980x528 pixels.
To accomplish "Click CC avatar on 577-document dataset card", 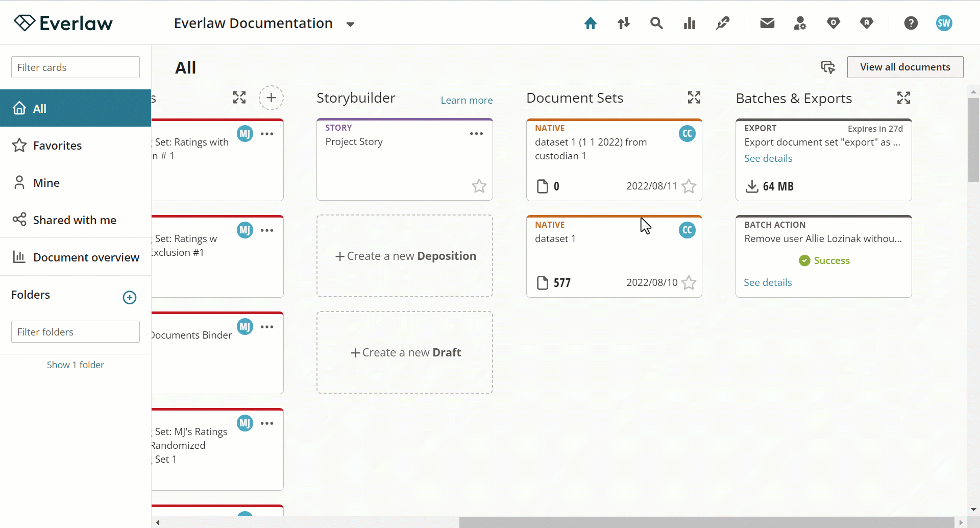I will coord(687,230).
